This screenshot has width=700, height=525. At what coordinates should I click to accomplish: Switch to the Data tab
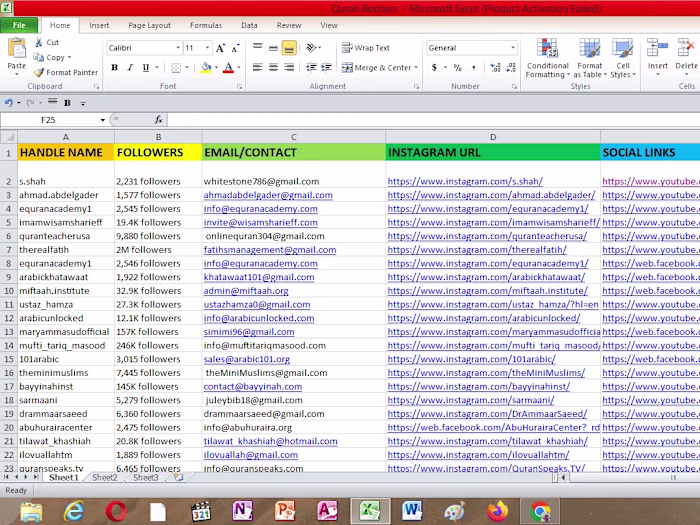pyautogui.click(x=249, y=25)
